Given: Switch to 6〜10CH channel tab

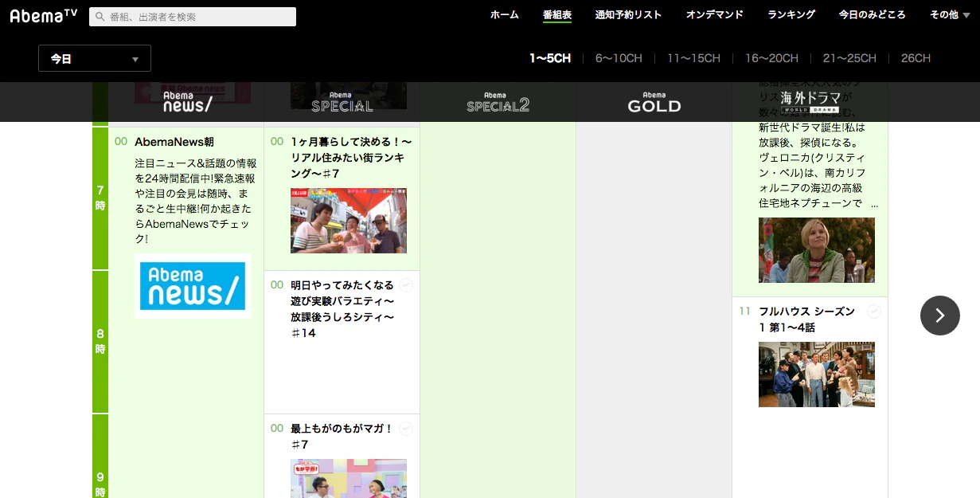Looking at the screenshot, I should click(619, 58).
